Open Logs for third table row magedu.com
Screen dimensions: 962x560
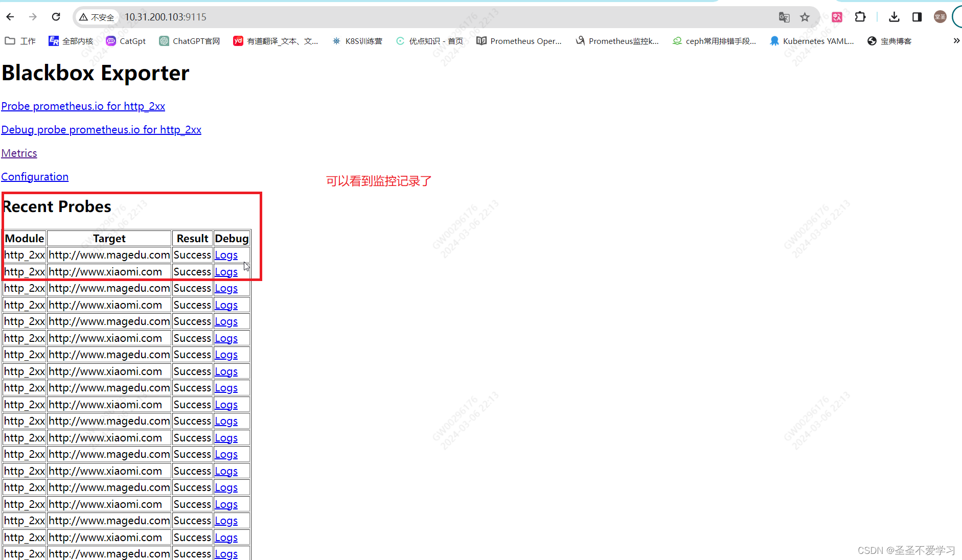tap(226, 288)
